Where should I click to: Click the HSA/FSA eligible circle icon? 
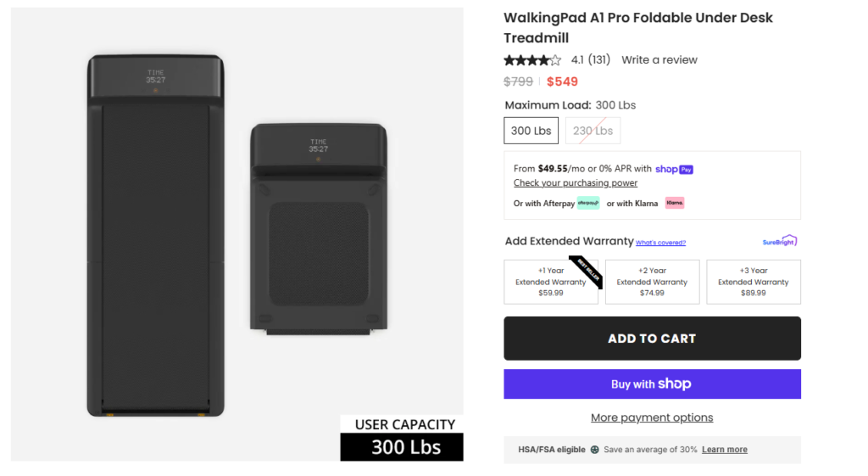click(x=595, y=450)
